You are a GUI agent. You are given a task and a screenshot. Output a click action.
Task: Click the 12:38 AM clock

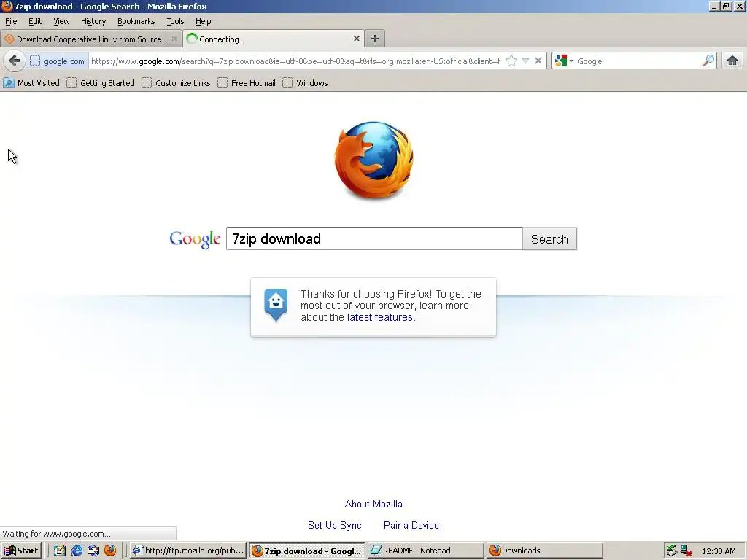click(719, 551)
